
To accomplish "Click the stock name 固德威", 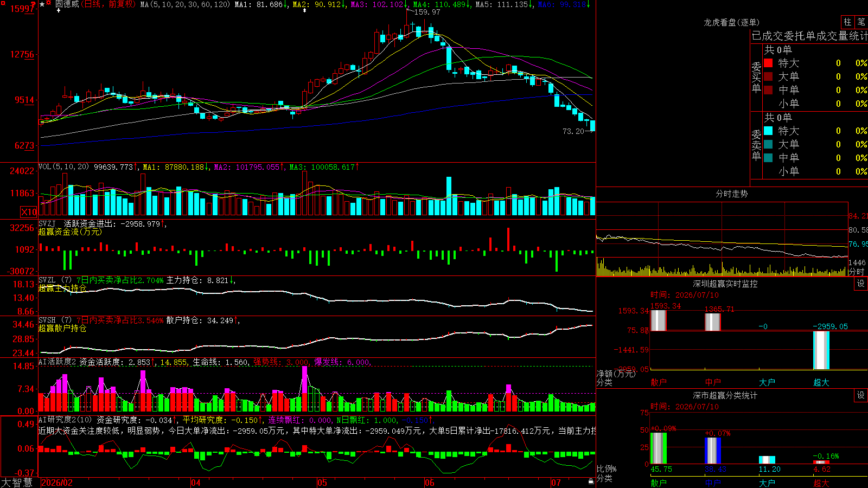I will point(67,4).
